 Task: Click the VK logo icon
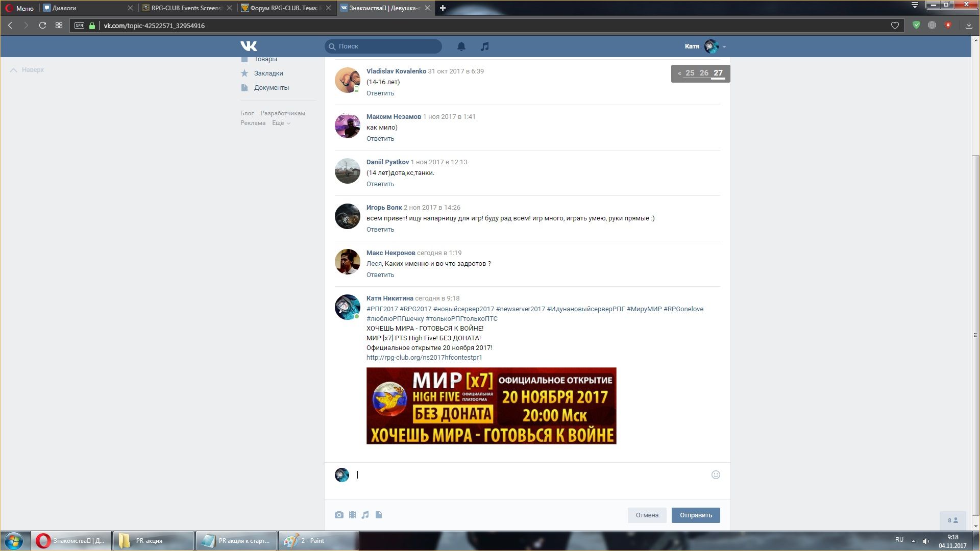(x=249, y=46)
